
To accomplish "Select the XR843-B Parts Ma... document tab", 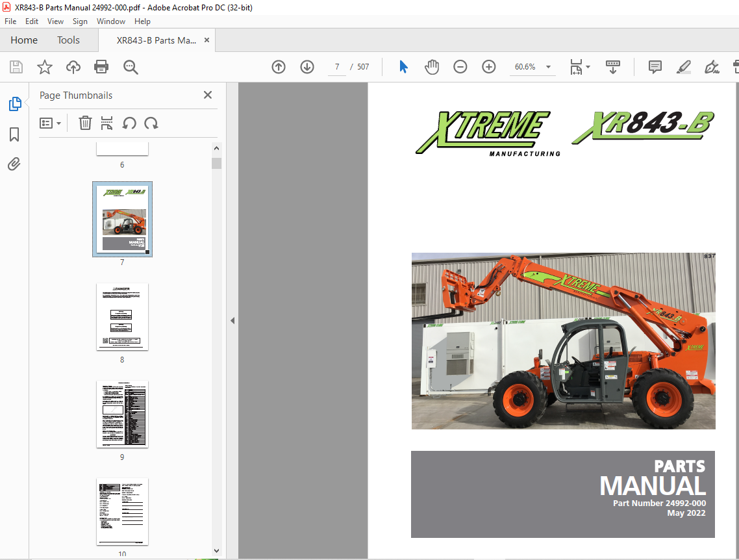I will pos(157,40).
